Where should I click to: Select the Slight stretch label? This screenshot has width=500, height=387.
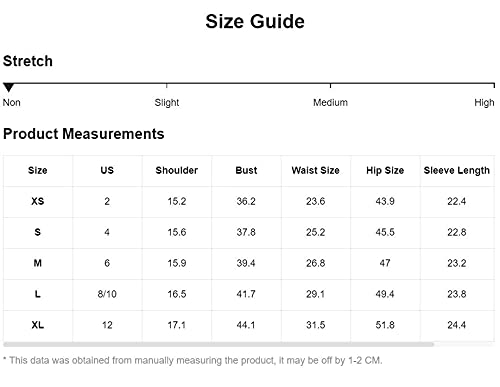[x=167, y=102]
